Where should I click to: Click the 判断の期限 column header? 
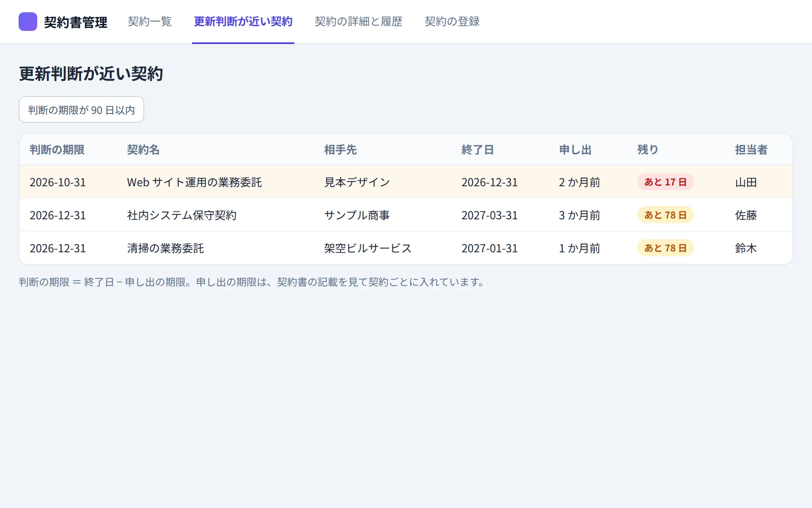(x=57, y=150)
